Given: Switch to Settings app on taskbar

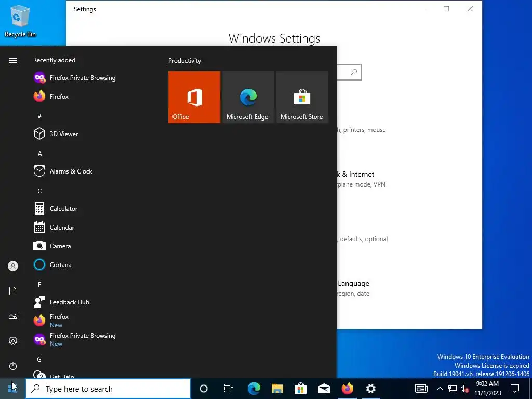Looking at the screenshot, I should [371, 389].
